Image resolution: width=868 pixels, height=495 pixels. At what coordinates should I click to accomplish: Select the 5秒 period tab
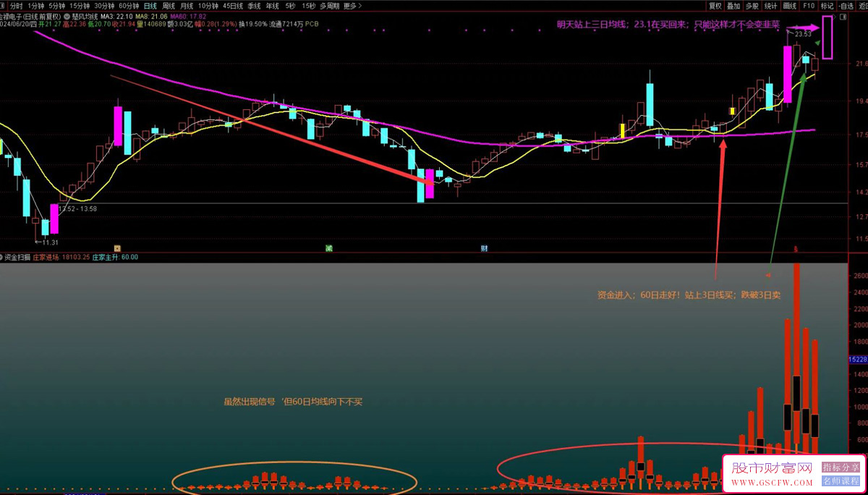pos(290,6)
